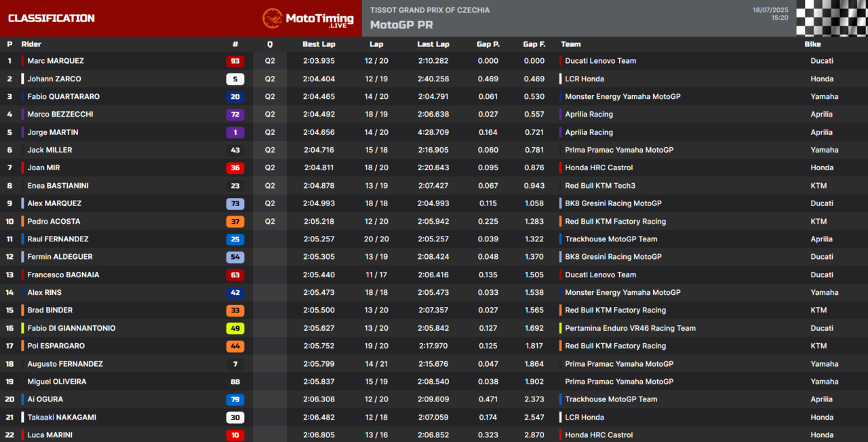868x442 pixels.
Task: Click the MotoTiming.live logo
Action: [x=309, y=18]
